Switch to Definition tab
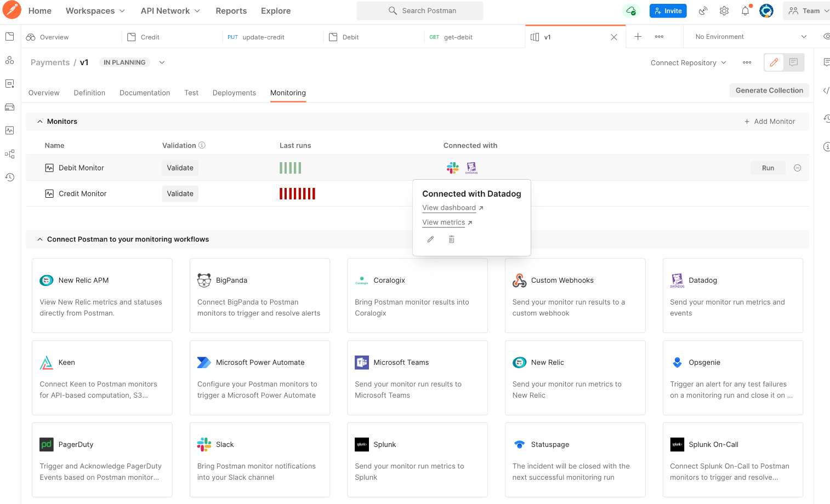This screenshot has height=504, width=830. (89, 93)
